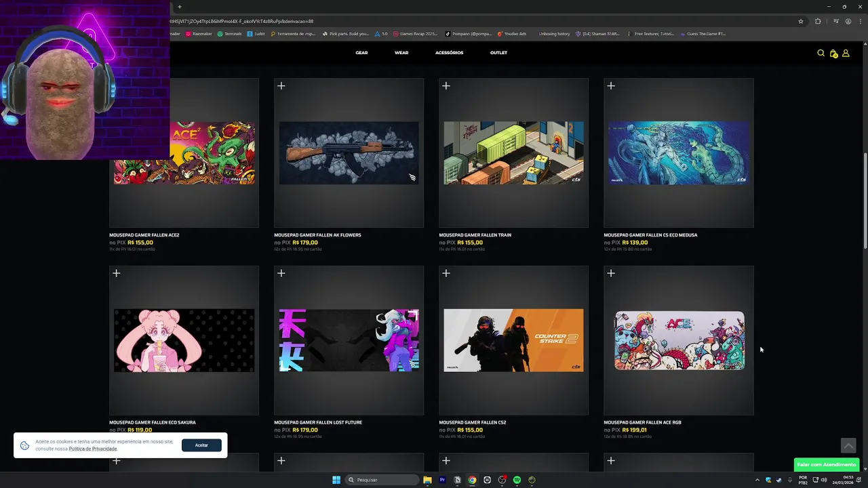
Task: Open Mousepad Gamer Fallen Ace RGB title
Action: click(642, 422)
